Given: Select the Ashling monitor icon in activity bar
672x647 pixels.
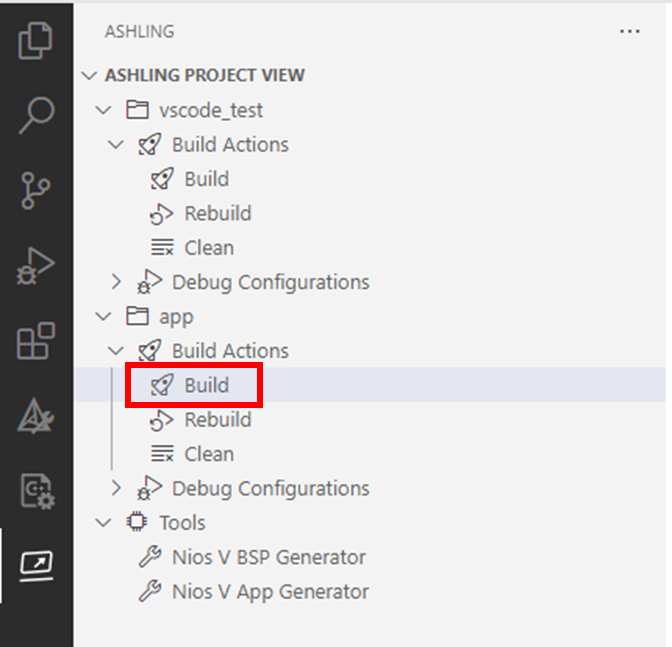Looking at the screenshot, I should pos(36,566).
